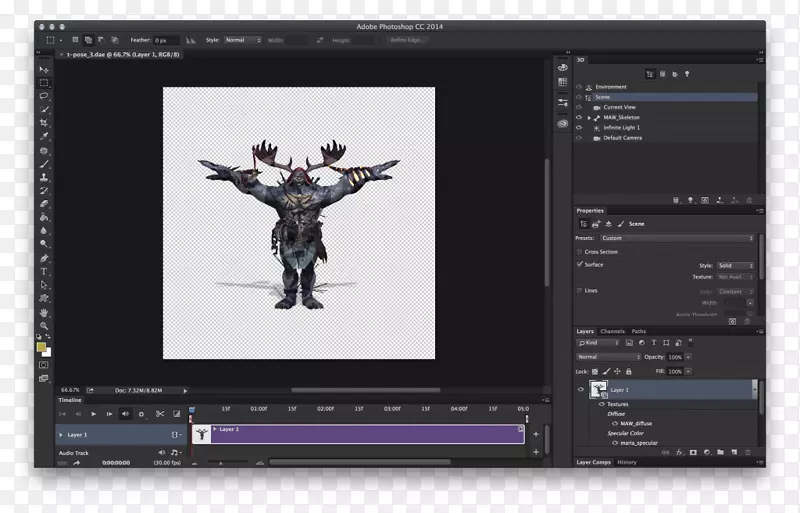800x513 pixels.
Task: Click the foreground color swatch
Action: pos(41,347)
